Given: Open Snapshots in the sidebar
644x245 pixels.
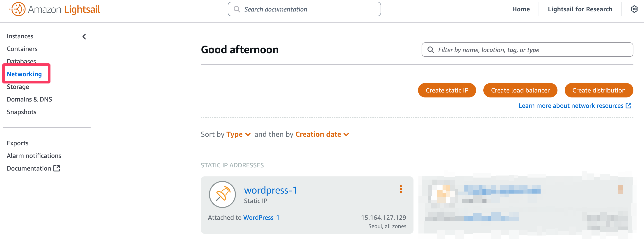Looking at the screenshot, I should pos(21,112).
